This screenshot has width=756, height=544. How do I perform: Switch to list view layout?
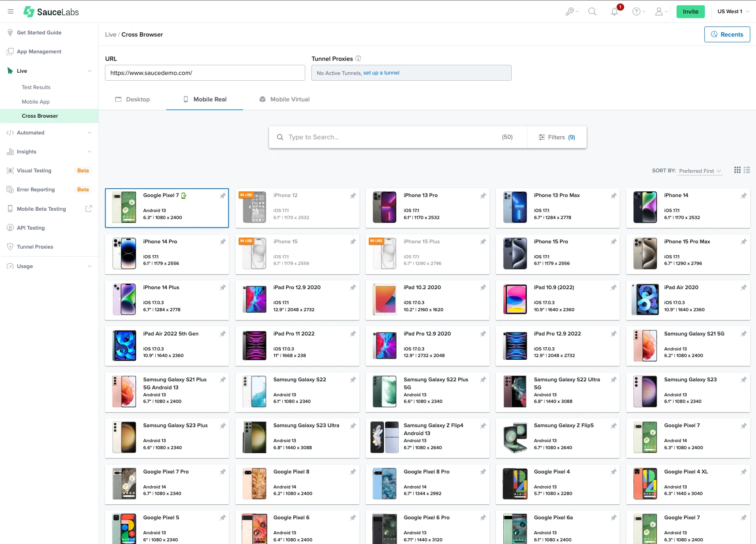747,170
